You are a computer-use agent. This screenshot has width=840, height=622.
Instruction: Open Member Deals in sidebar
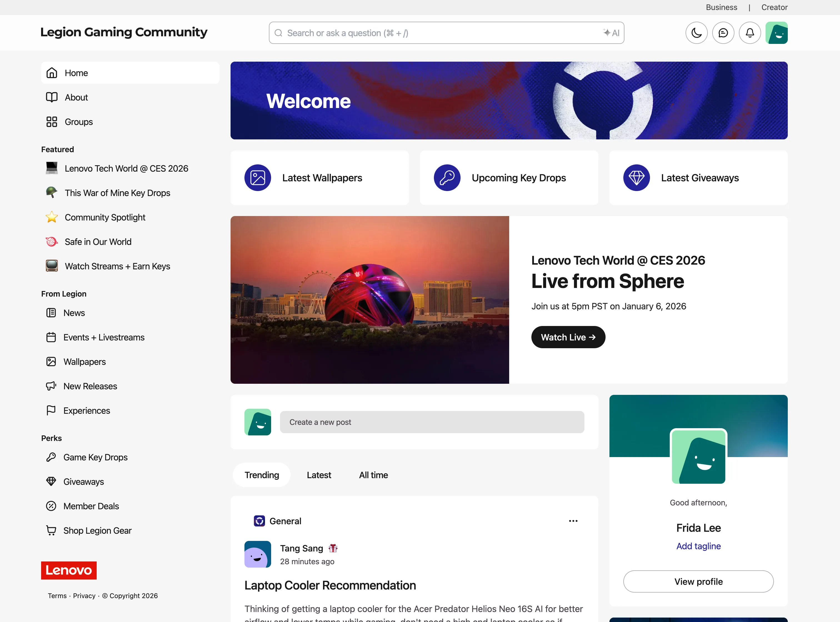click(x=91, y=506)
